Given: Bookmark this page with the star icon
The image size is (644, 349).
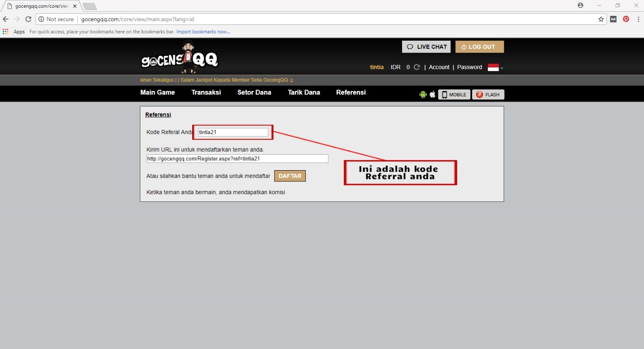Looking at the screenshot, I should (601, 19).
